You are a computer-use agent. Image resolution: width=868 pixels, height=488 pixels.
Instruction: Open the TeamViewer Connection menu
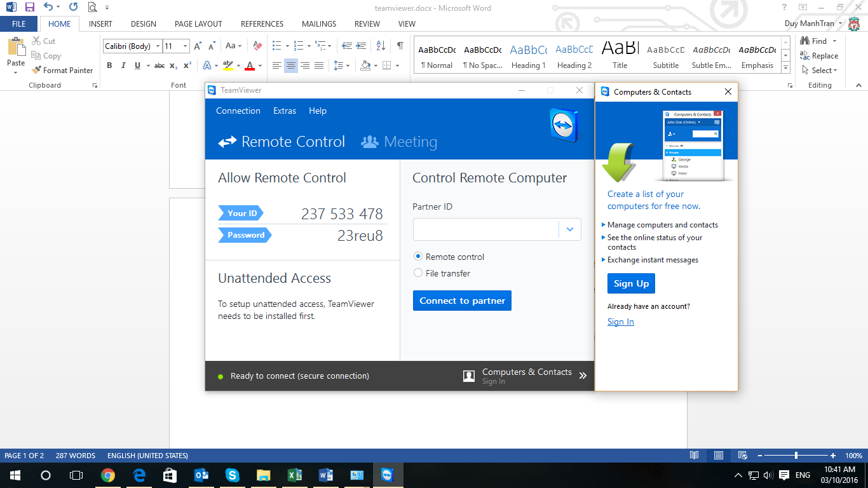238,111
